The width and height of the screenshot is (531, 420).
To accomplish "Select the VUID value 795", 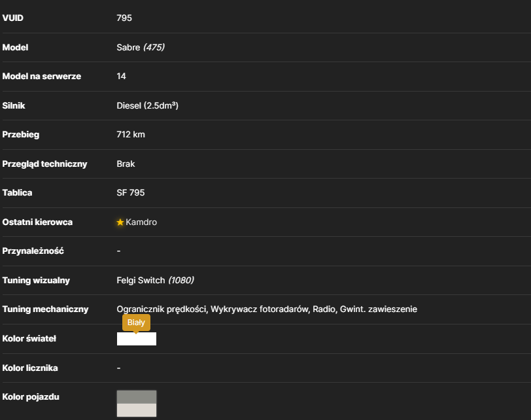I will (x=124, y=18).
